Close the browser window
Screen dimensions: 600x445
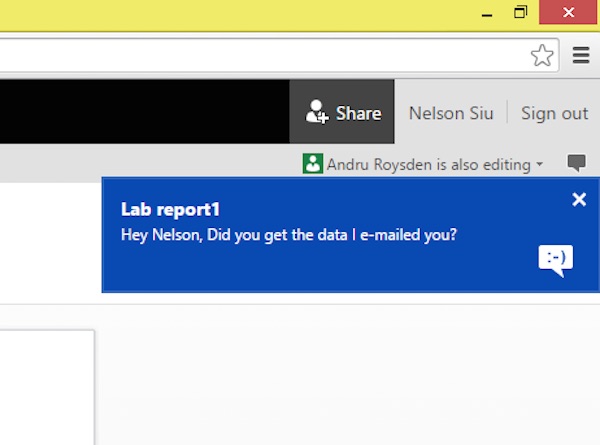click(x=568, y=12)
